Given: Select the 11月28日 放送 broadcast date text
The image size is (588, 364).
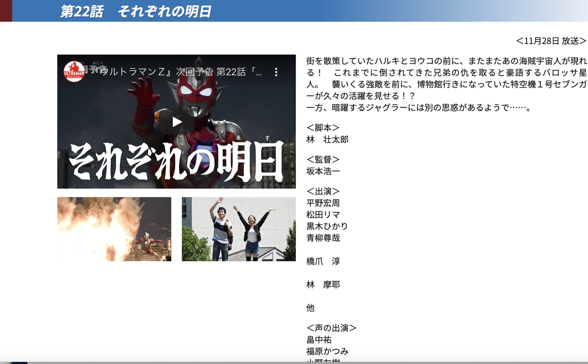Looking at the screenshot, I should click(551, 41).
